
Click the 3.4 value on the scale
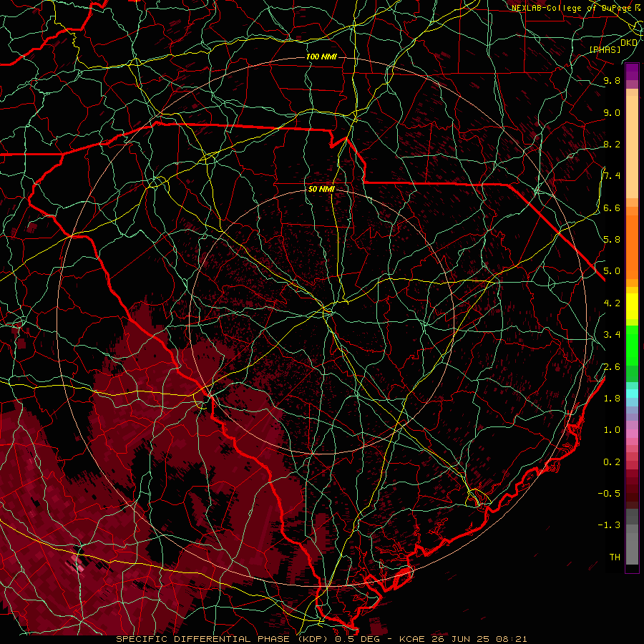coord(612,335)
